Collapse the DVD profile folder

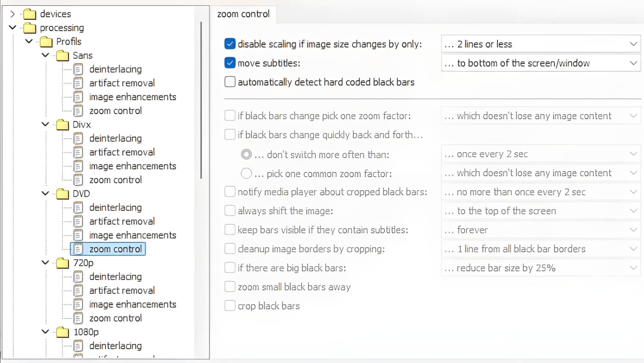pos(45,194)
